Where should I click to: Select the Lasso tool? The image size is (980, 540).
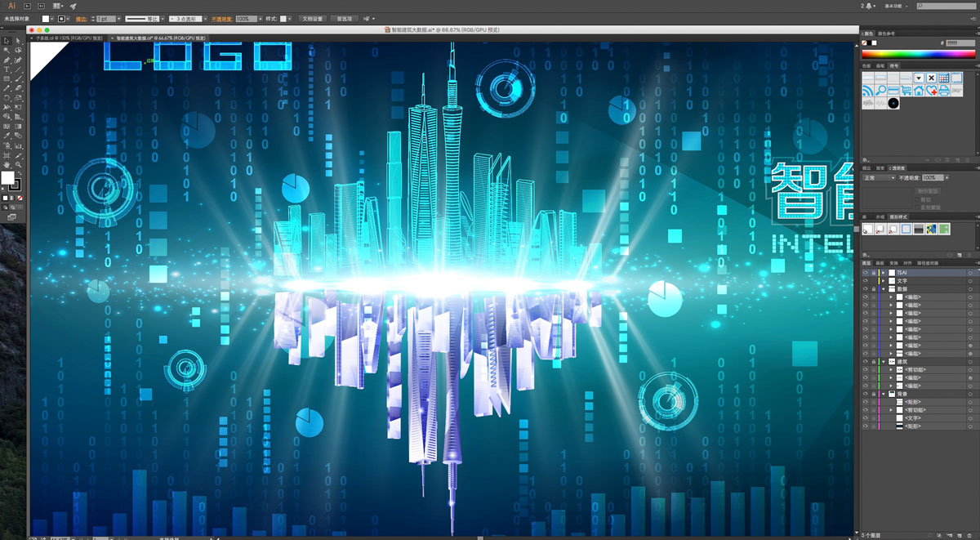coord(17,51)
